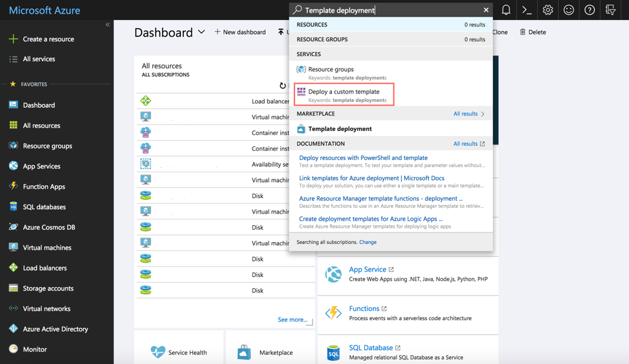This screenshot has width=629, height=364.
Task: Open Virtual machines in the sidebar
Action: [47, 248]
